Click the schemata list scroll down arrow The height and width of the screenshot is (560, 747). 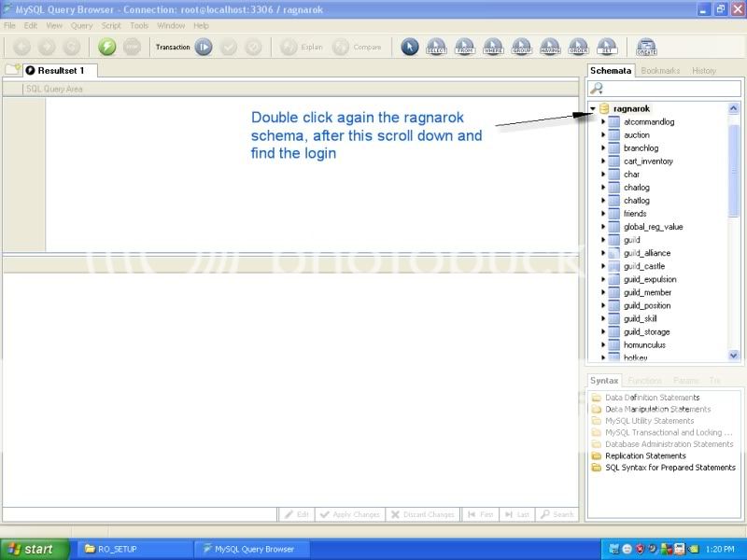733,355
